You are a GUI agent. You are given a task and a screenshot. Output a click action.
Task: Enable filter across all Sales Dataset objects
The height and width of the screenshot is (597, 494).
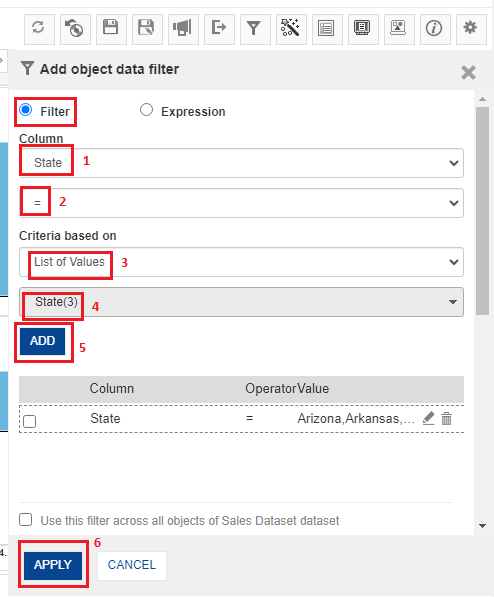tap(26, 520)
